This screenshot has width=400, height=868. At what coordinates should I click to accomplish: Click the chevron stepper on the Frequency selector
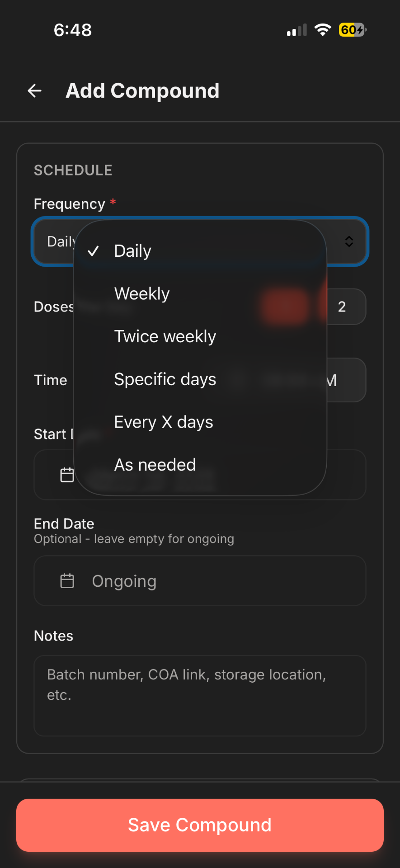pos(349,241)
